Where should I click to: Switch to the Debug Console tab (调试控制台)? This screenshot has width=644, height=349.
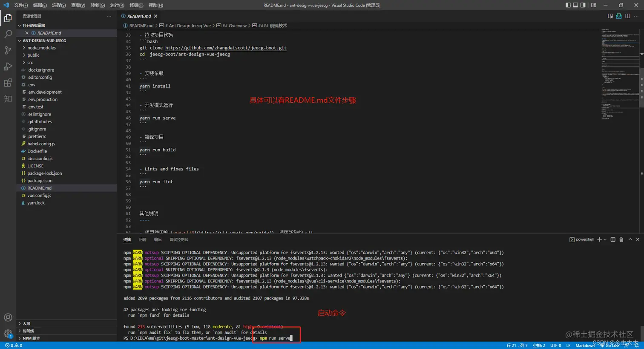pos(178,239)
